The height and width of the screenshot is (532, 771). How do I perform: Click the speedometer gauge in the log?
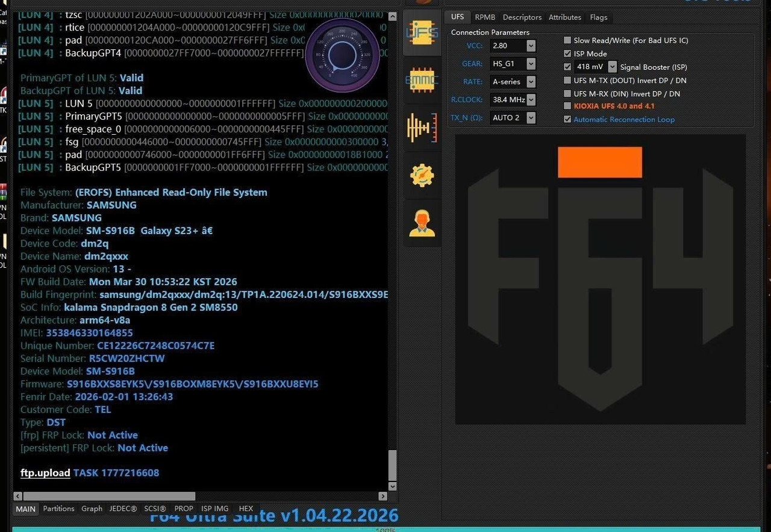342,56
